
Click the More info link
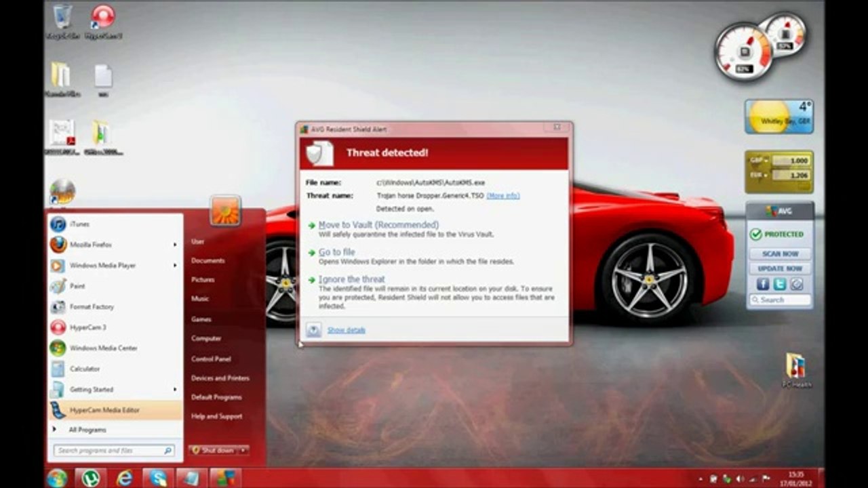point(503,196)
